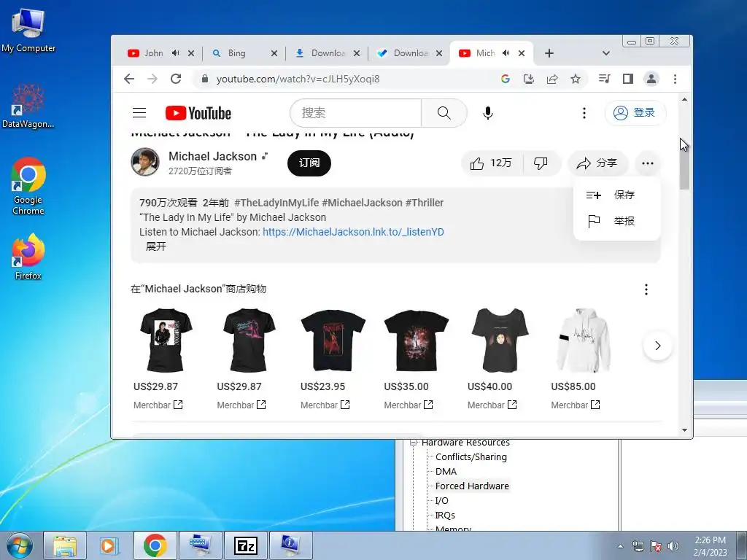This screenshot has width=747, height=560.
Task: Open Merchbar link under the US$35.00 shirt
Action: click(x=409, y=405)
